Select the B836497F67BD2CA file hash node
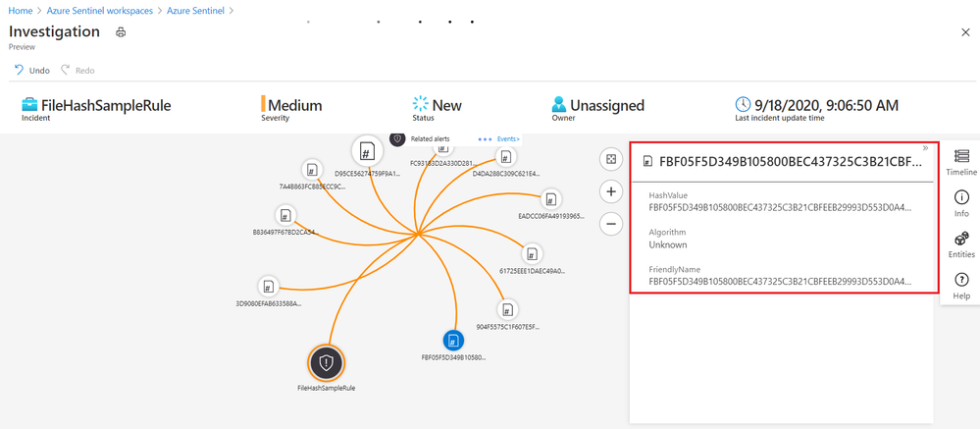 coord(285,216)
